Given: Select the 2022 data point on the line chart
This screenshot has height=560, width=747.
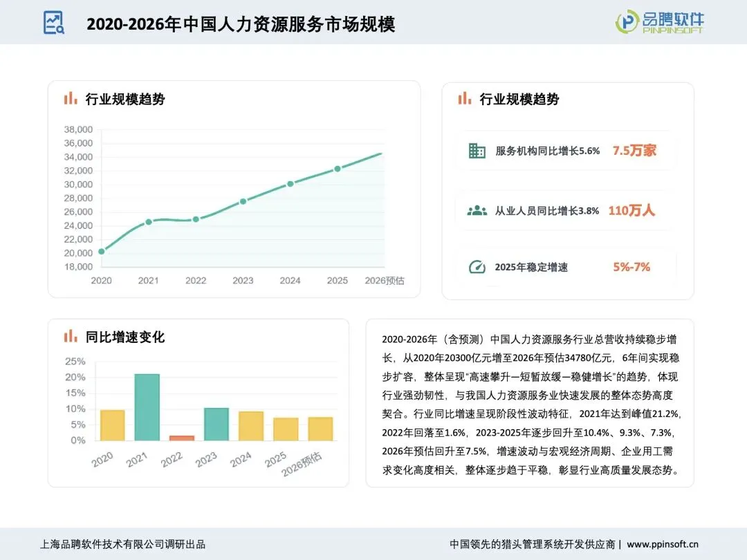Looking at the screenshot, I should tap(196, 220).
